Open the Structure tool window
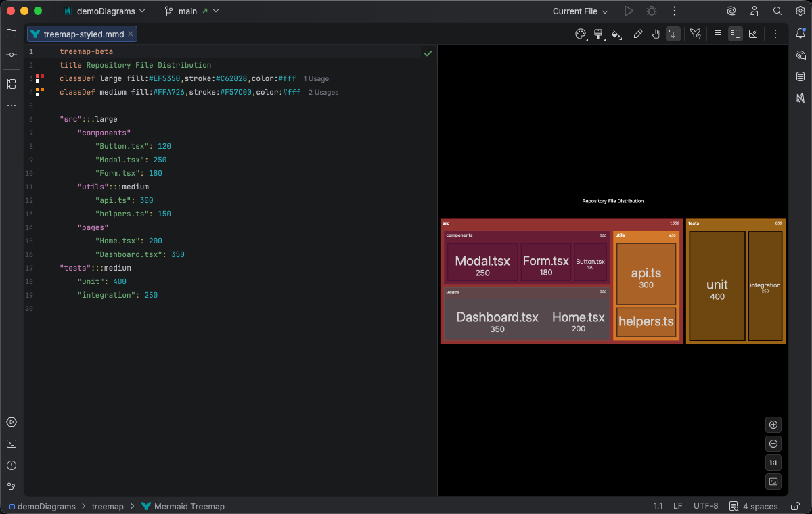 [x=12, y=84]
